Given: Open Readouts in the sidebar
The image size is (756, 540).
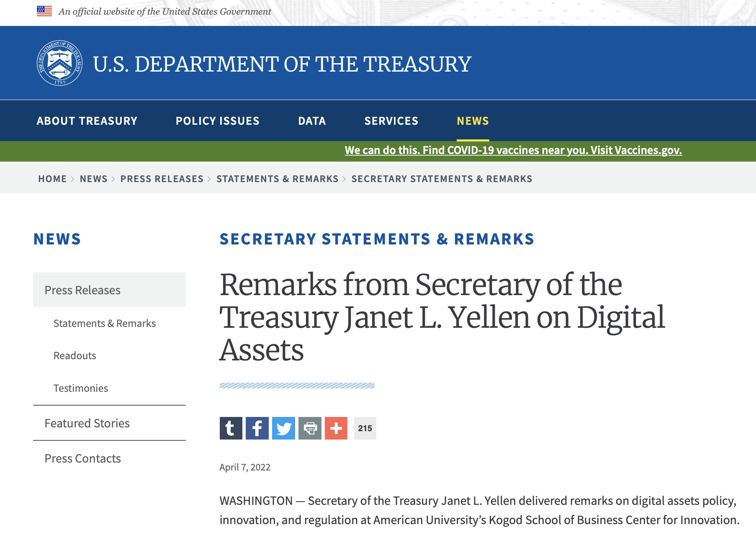Looking at the screenshot, I should [75, 356].
